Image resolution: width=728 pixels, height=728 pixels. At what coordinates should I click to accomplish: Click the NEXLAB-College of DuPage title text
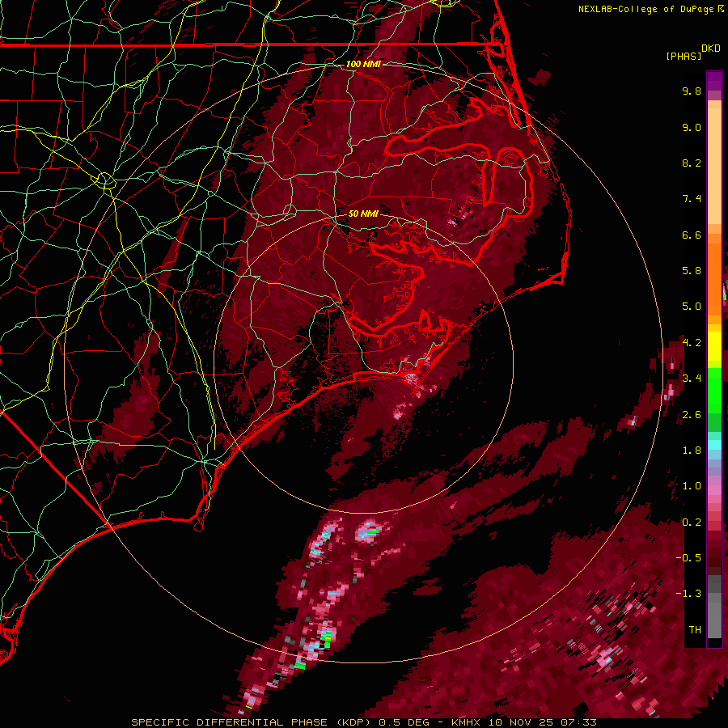[x=647, y=9]
